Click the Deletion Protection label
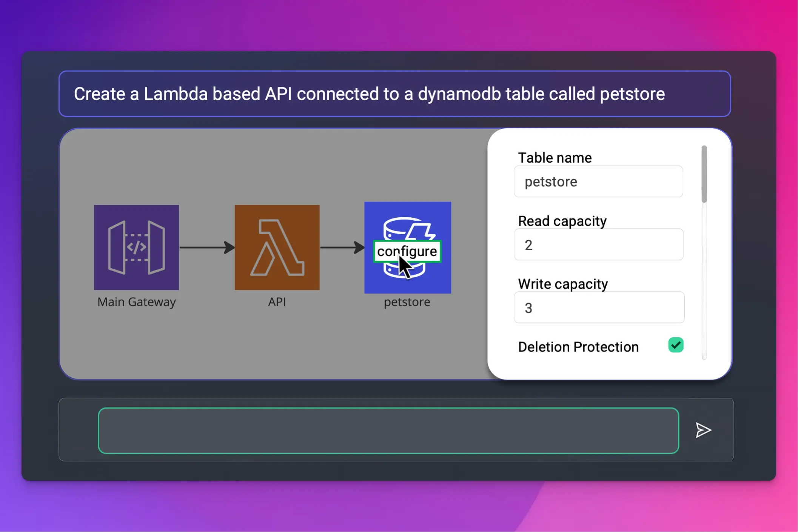The height and width of the screenshot is (532, 798). tap(578, 347)
